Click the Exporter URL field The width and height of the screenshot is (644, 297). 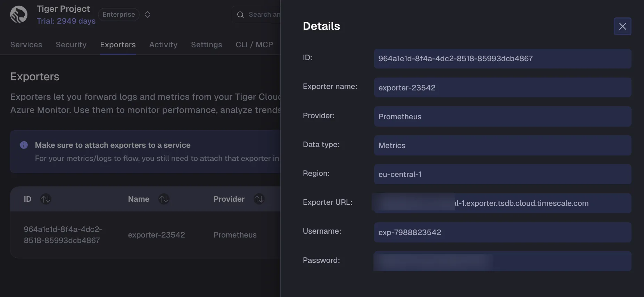point(503,203)
